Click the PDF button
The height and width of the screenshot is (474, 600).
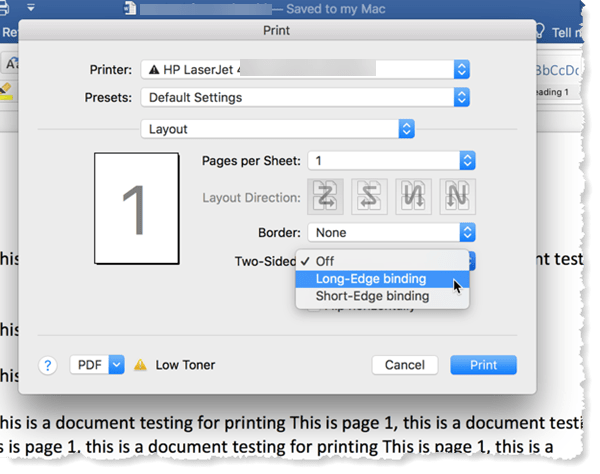(x=90, y=365)
